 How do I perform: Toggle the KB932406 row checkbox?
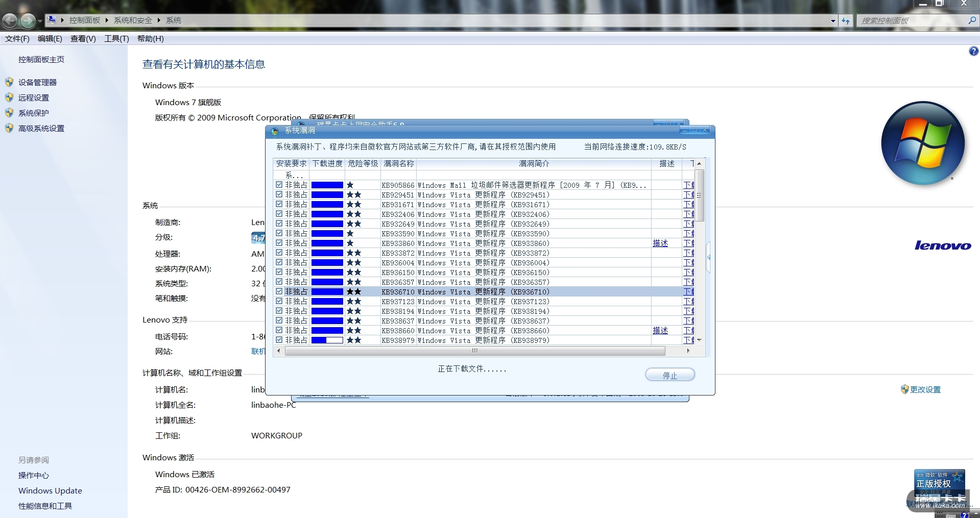279,214
